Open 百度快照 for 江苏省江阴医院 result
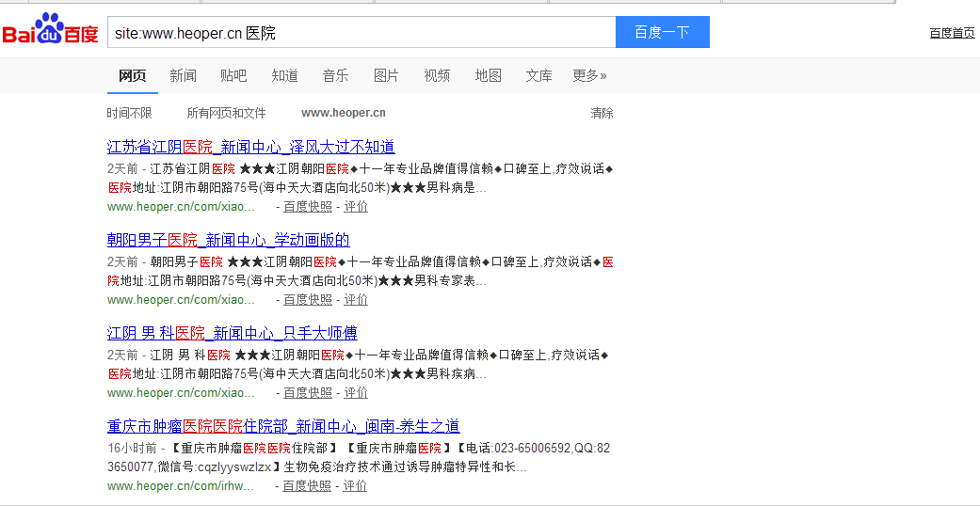Image resolution: width=980 pixels, height=506 pixels. 308,207
